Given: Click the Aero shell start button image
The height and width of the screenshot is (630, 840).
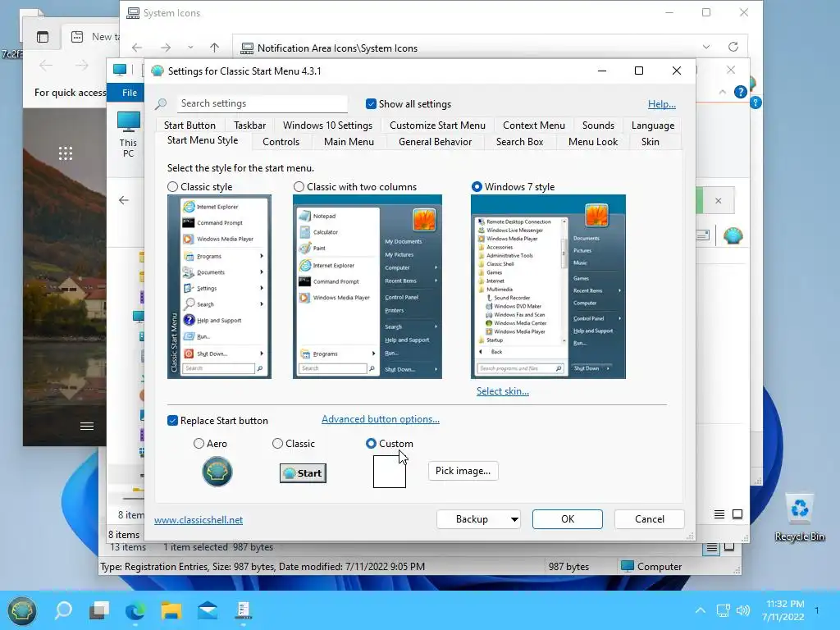Looking at the screenshot, I should click(x=217, y=472).
